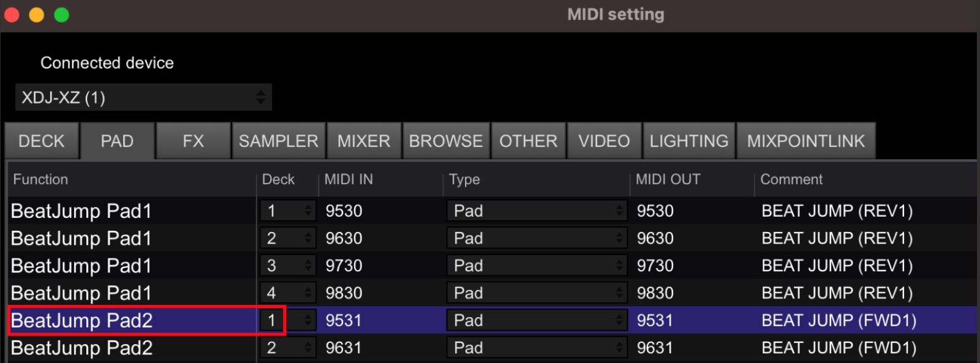Switch to the SAMPLER tab
This screenshot has width=980, height=363.
[279, 140]
